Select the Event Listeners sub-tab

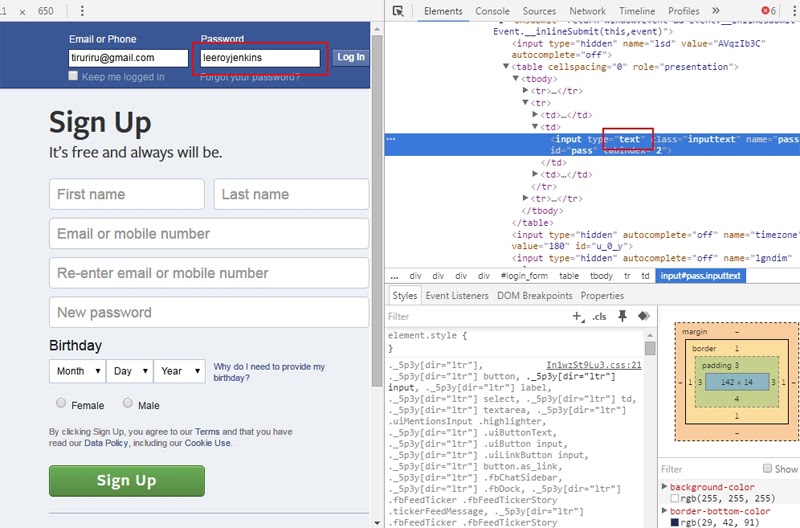pos(457,296)
